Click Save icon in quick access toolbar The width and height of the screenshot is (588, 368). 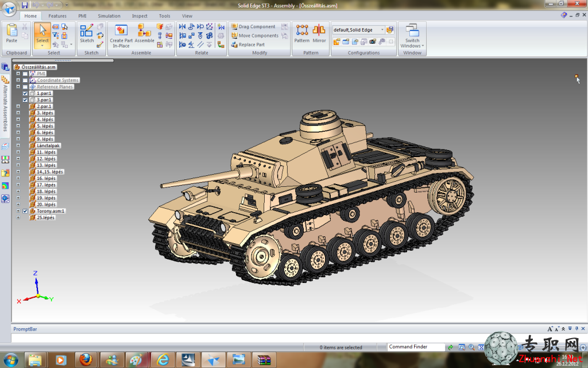click(x=24, y=5)
